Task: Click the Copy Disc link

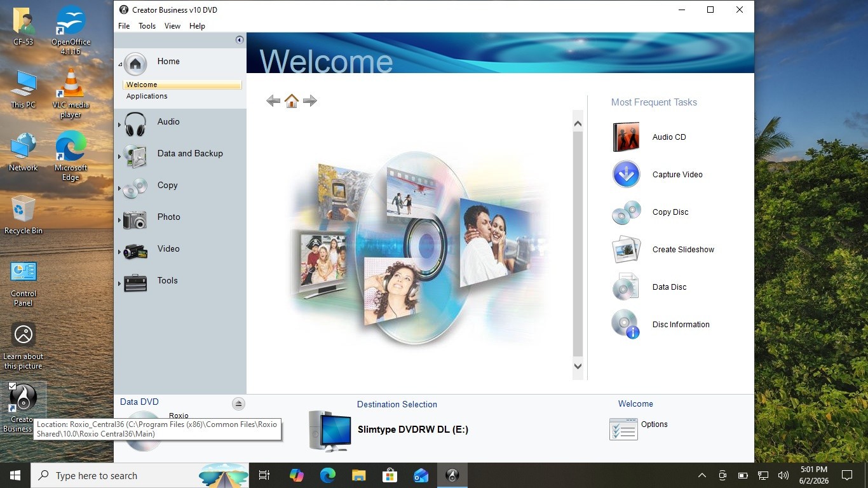Action: [670, 212]
